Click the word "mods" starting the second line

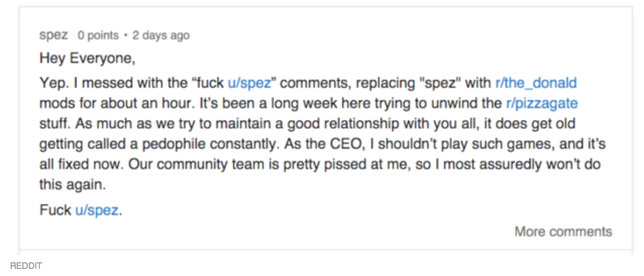(53, 104)
